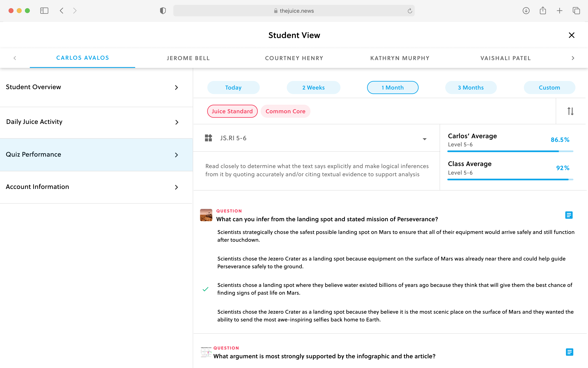Image resolution: width=588 pixels, height=368 pixels.
Task: Select answer about equipment already near Jezero
Action: 391,262
